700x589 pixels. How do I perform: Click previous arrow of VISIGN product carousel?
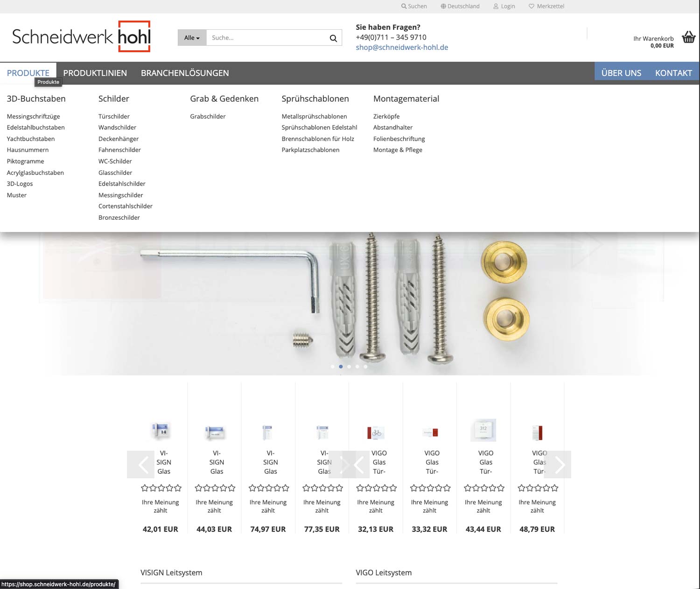point(140,464)
